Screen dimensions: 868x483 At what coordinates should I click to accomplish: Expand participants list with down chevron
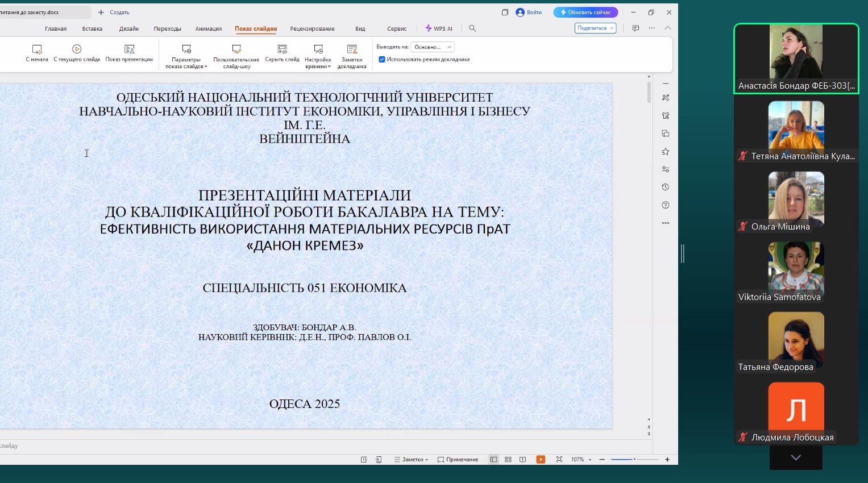796,457
